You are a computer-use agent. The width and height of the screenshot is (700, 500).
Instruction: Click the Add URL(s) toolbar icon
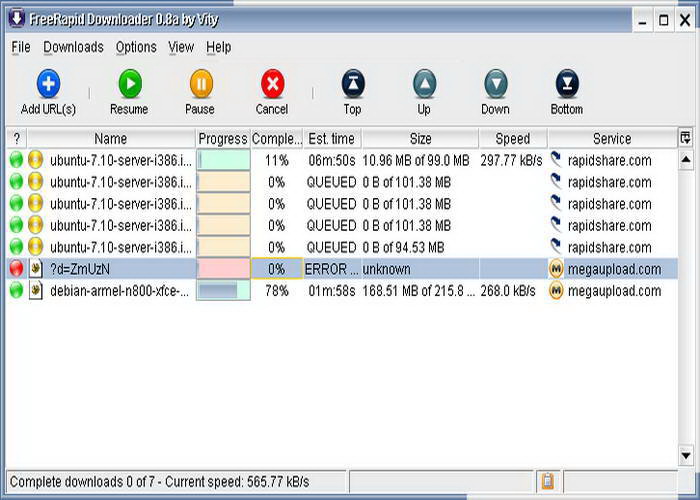48,84
